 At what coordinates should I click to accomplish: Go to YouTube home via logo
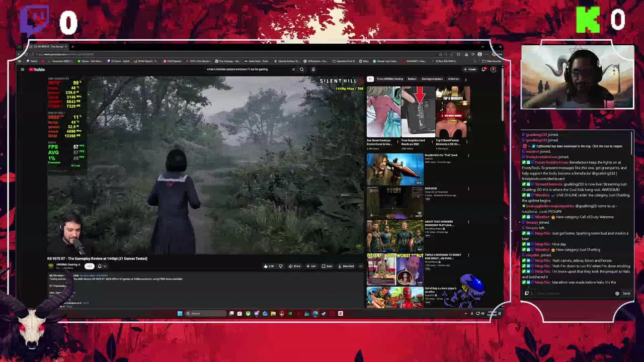(x=37, y=69)
